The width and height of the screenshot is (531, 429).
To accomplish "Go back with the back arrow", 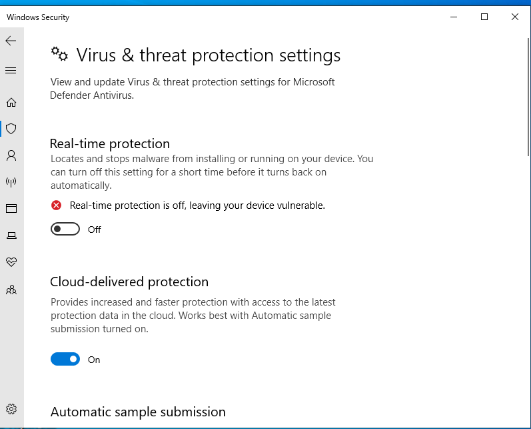I will click(11, 41).
